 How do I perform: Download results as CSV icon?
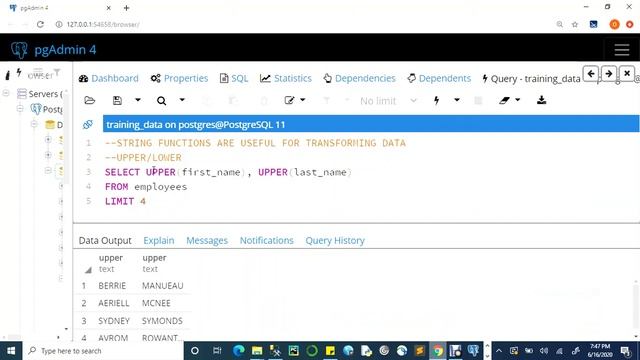[542, 100]
